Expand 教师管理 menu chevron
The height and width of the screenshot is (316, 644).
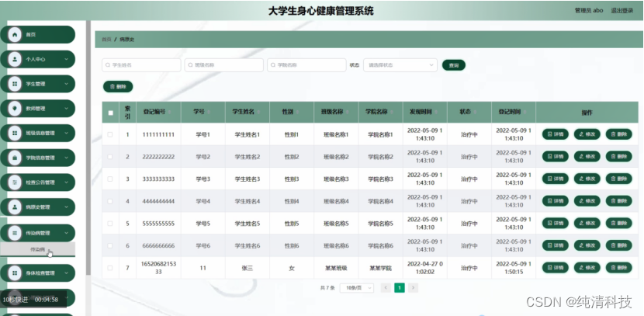[x=67, y=109]
